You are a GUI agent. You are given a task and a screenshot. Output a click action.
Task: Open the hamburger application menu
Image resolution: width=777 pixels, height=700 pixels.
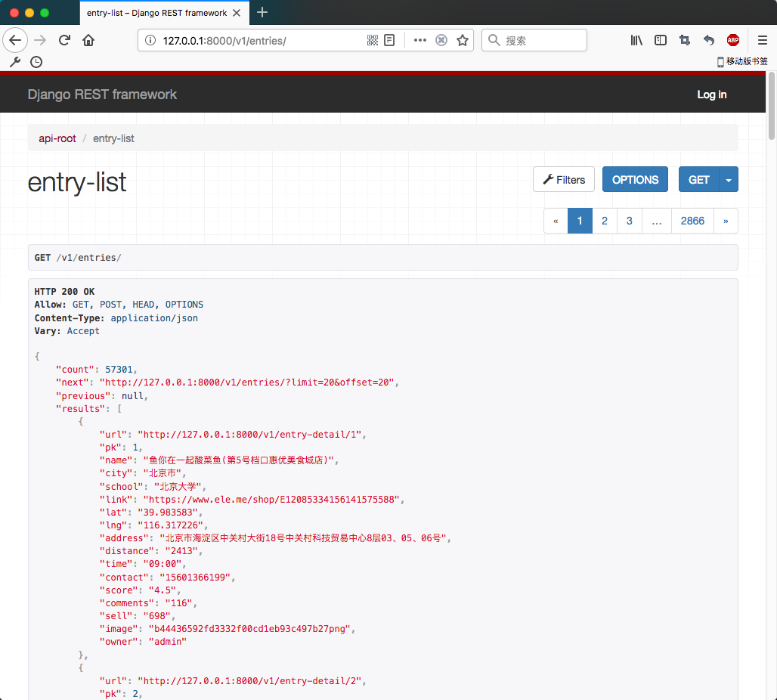click(763, 40)
